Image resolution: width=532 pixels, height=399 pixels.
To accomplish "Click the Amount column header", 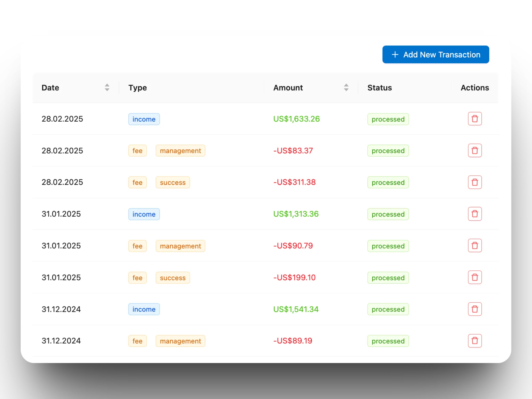I will point(288,88).
